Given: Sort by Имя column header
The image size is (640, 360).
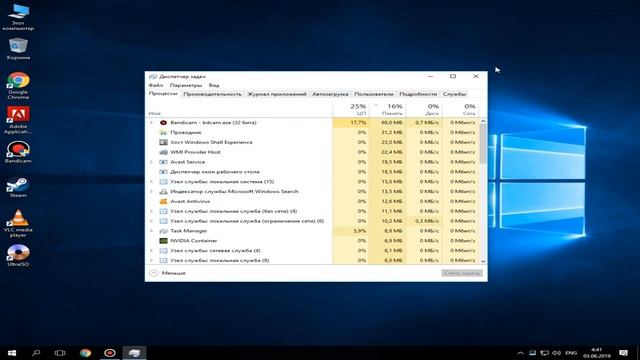Looking at the screenshot, I should coord(239,109).
